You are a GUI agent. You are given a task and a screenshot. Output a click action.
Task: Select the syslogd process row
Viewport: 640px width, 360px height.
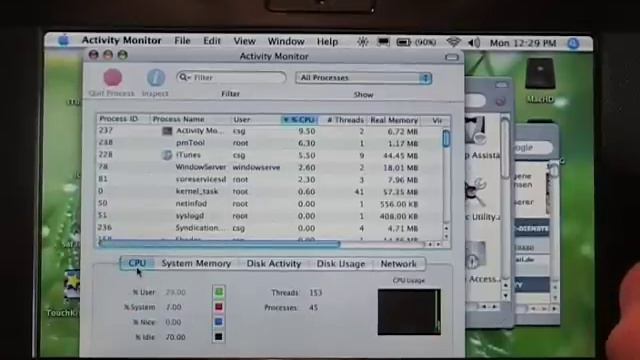click(269, 216)
